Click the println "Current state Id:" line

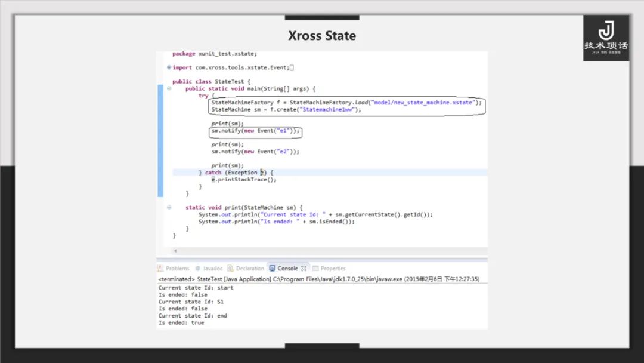tap(315, 214)
